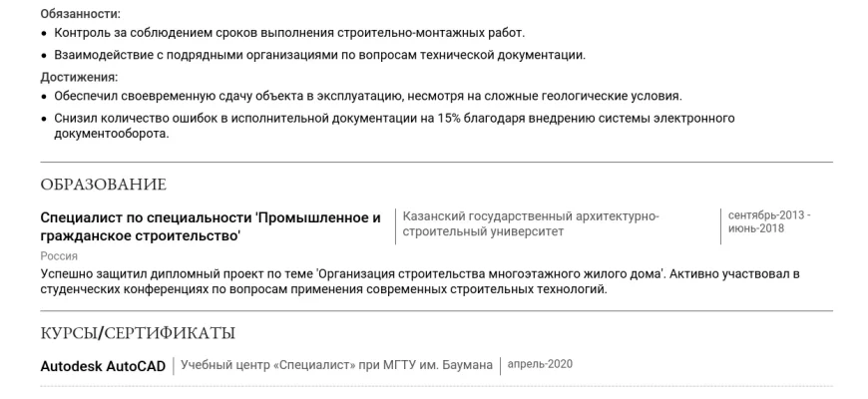Image resolution: width=868 pixels, height=399 pixels.
Task: Click 'Учебный центр «Специалист»' provider text
Action: click(269, 365)
